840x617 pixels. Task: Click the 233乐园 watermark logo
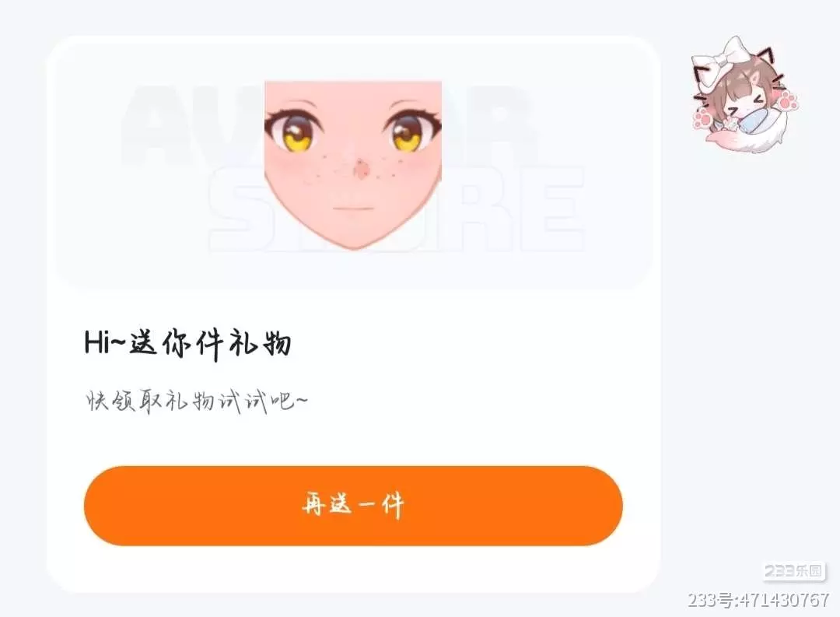794,570
